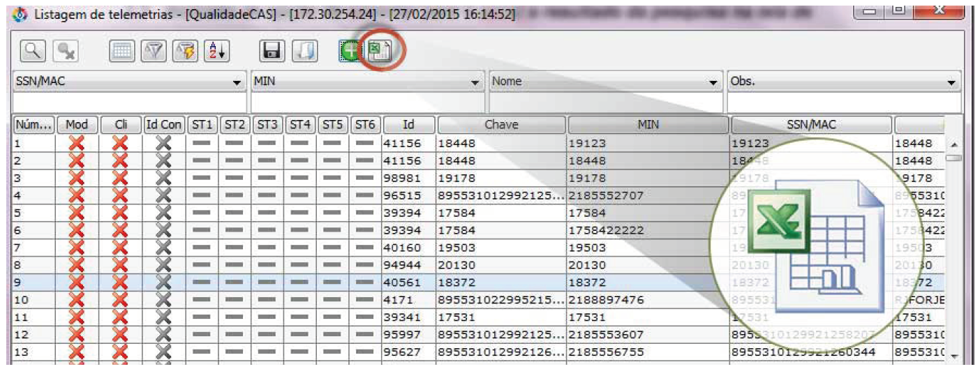Sort by the Mod column header
The height and width of the screenshot is (376, 980).
[77, 125]
